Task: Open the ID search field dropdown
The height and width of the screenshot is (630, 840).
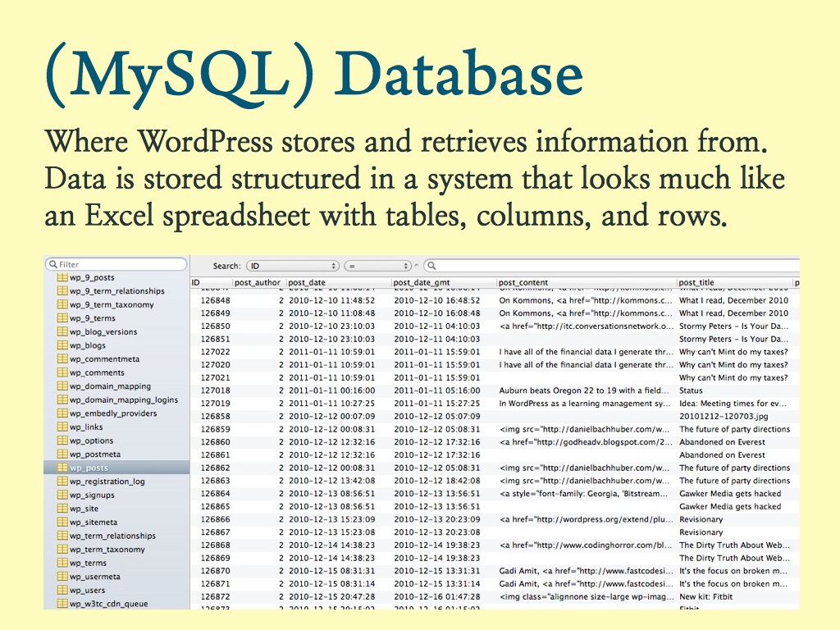Action: [293, 266]
